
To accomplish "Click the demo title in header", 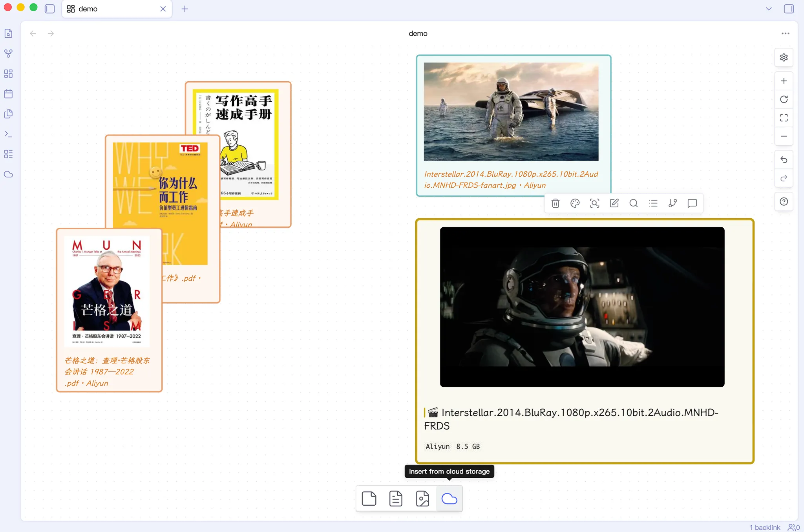I will tap(418, 33).
